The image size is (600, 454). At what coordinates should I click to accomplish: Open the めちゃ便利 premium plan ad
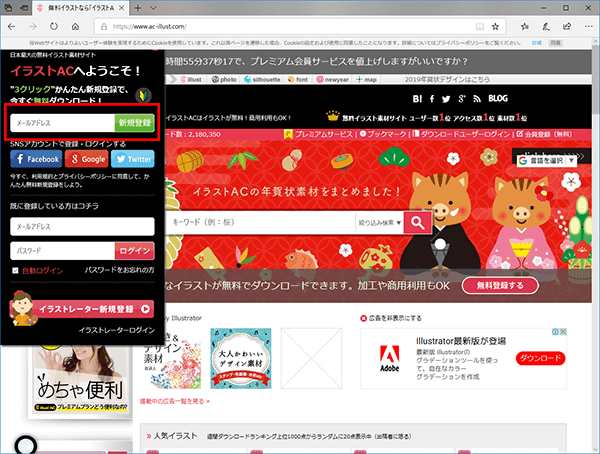[x=80, y=379]
